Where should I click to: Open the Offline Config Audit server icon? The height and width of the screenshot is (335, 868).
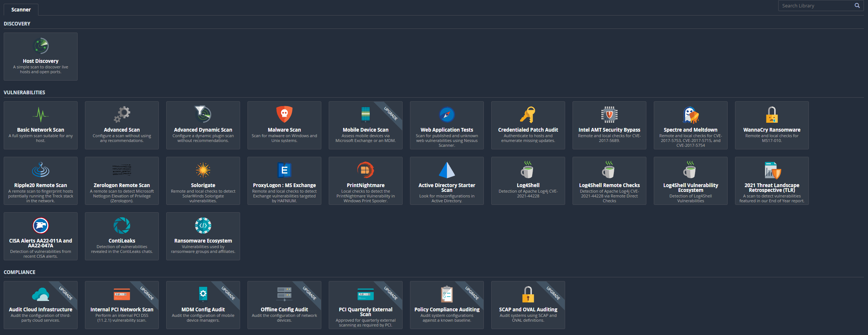284,294
